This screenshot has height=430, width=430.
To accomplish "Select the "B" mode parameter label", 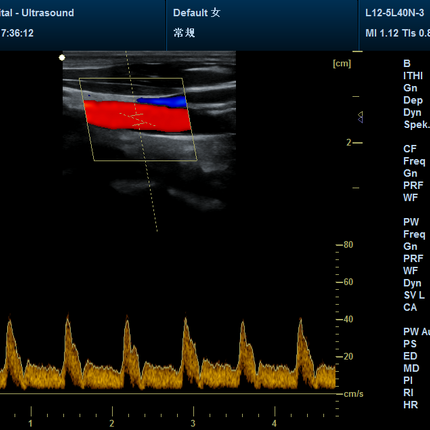I will coord(407,64).
